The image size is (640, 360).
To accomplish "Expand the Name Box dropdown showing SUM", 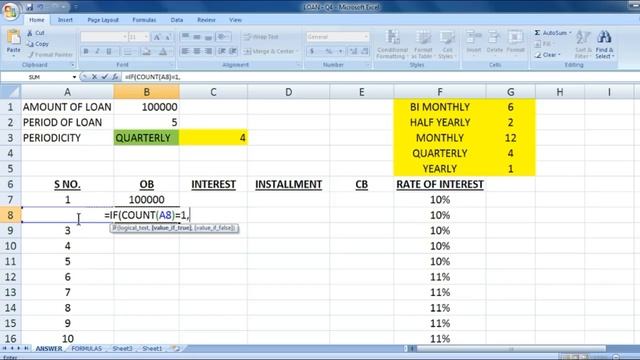I will pos(74,77).
